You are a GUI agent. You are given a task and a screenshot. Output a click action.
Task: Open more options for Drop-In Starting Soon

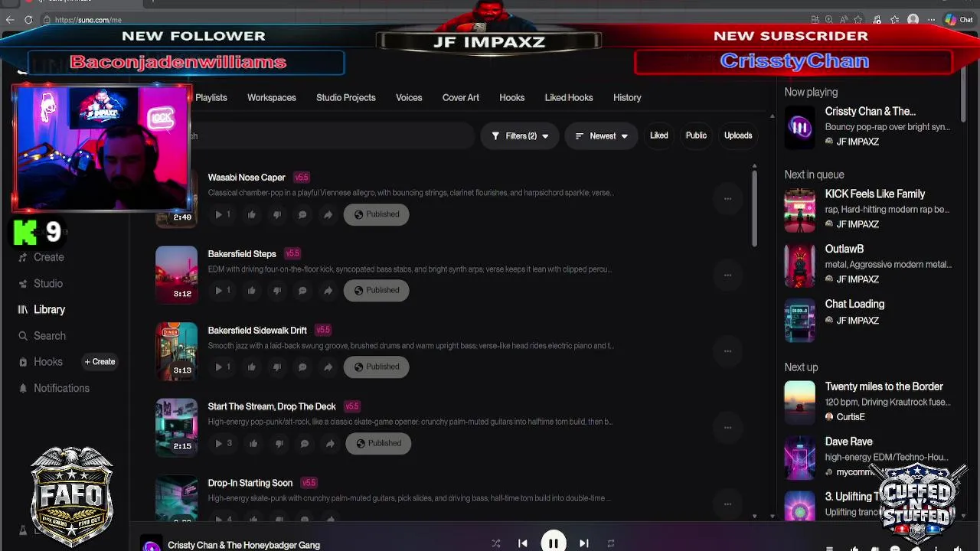coord(727,504)
